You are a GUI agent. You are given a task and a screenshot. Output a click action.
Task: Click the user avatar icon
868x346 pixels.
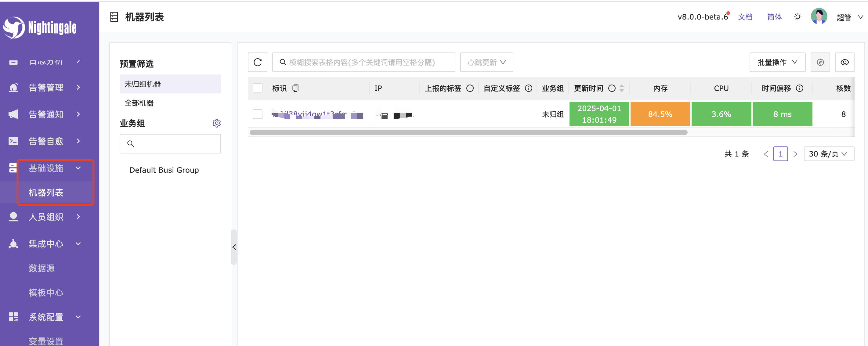pos(819,16)
